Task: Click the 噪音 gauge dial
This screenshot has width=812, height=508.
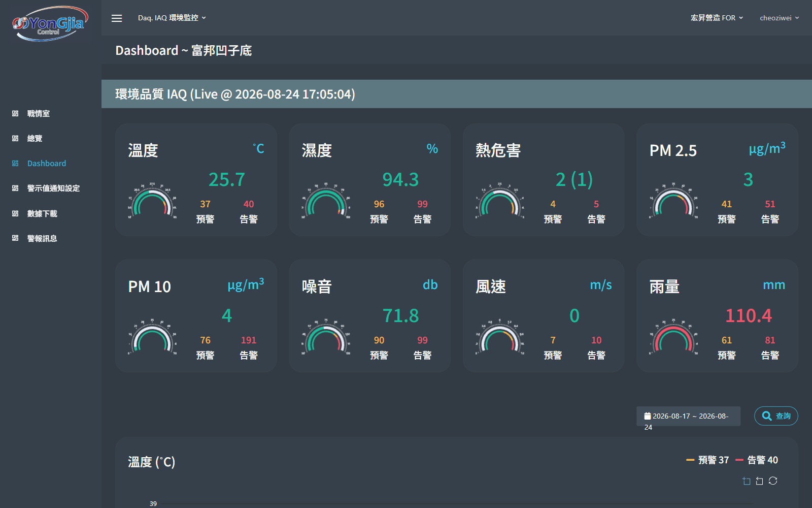Action: click(x=326, y=337)
